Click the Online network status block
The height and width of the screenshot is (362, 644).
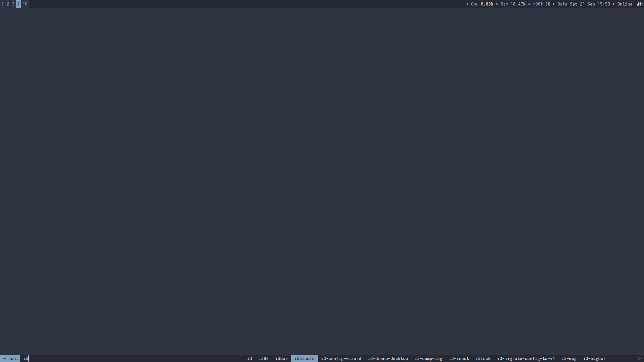(x=625, y=4)
